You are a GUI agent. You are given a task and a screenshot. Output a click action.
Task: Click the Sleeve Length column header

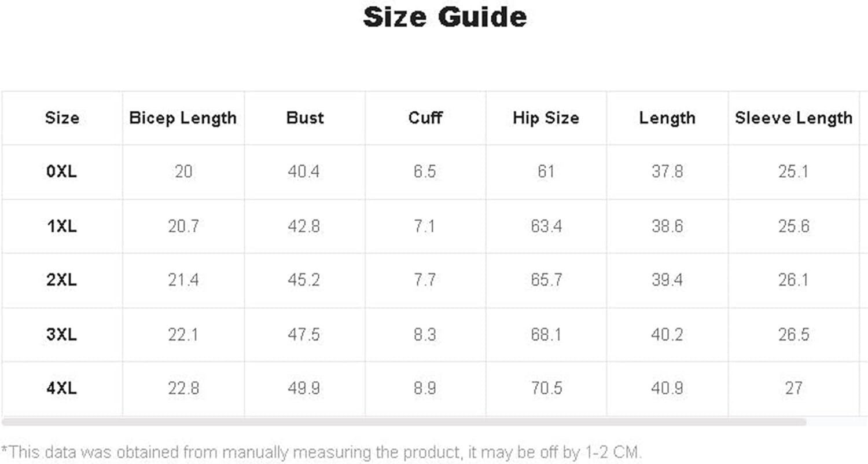click(793, 118)
